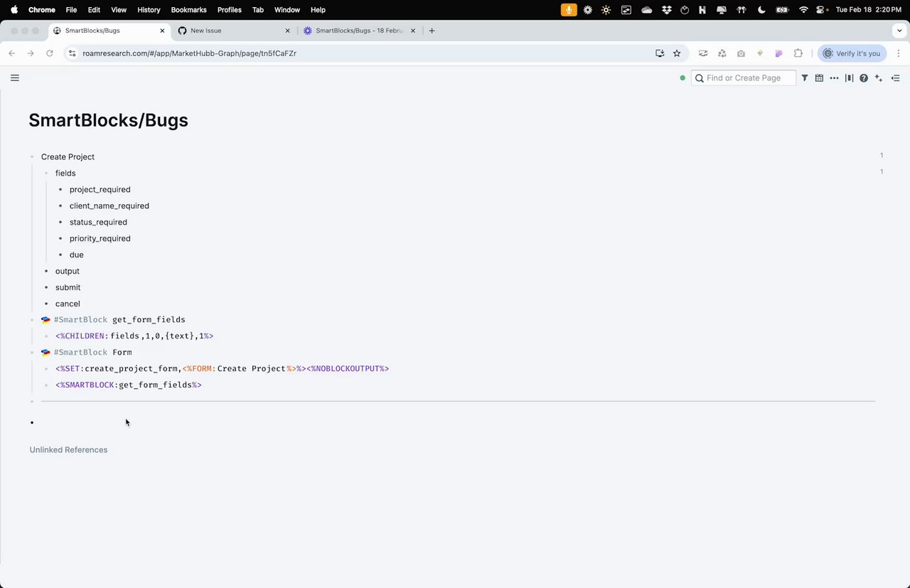The width and height of the screenshot is (910, 588).
Task: Open the History menu
Action: 149,10
